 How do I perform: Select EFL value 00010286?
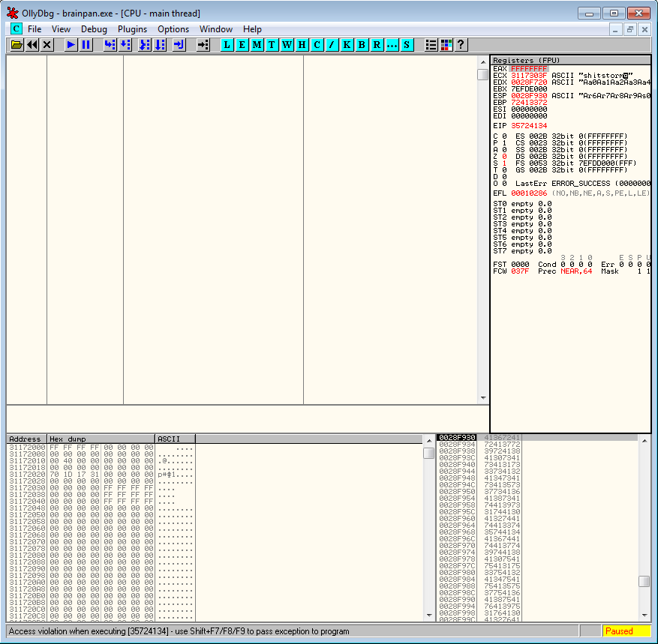[x=529, y=193]
